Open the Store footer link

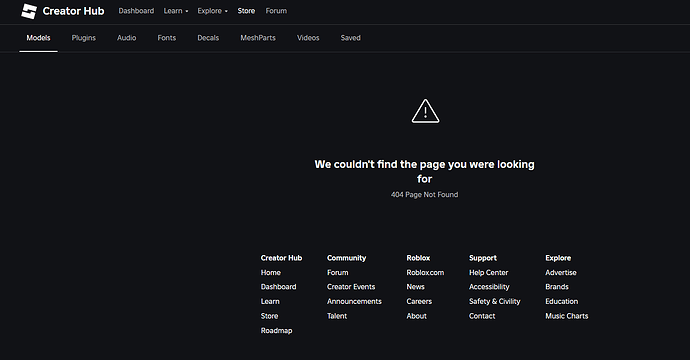click(269, 316)
